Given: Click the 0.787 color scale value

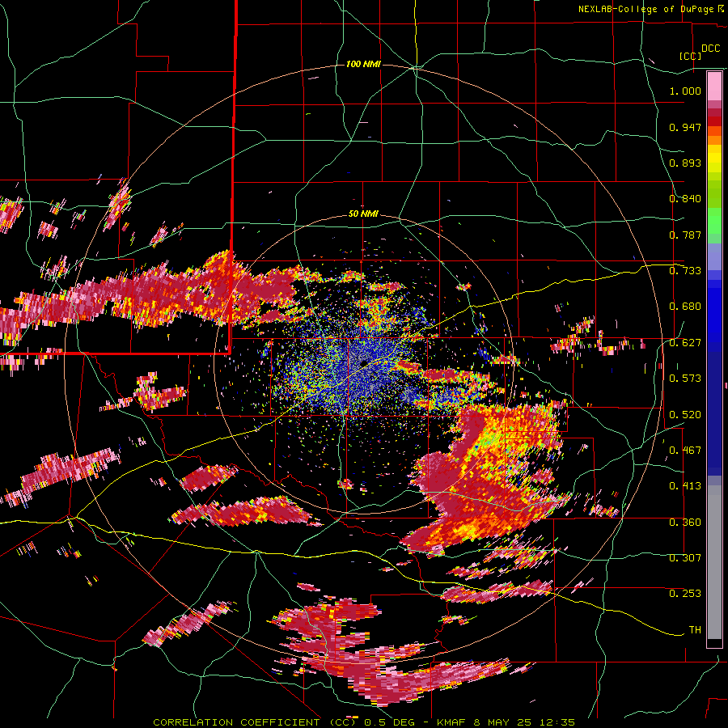Looking at the screenshot, I should point(685,235).
